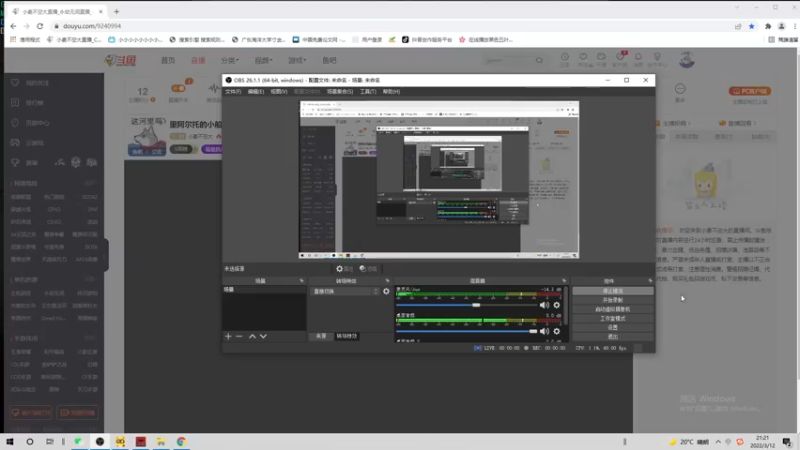Click Start Recording (开始录制) button

pyautogui.click(x=613, y=300)
